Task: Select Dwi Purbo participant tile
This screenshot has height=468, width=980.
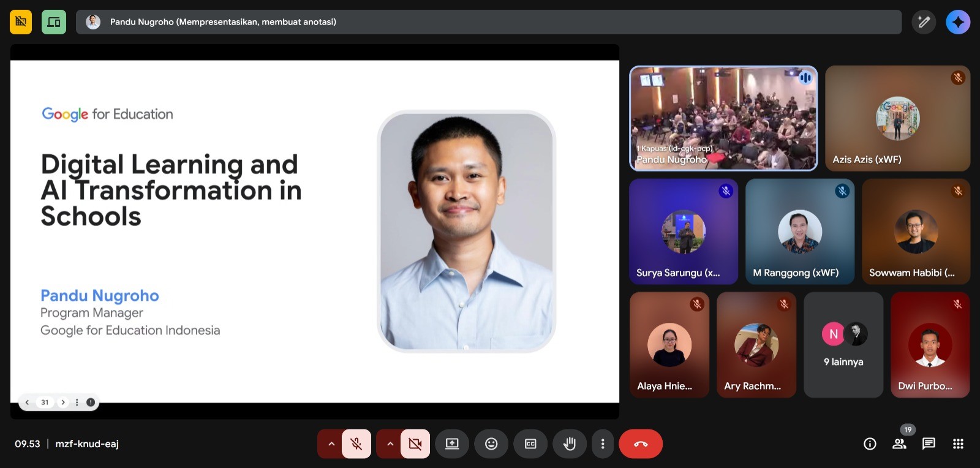Action: [x=930, y=345]
